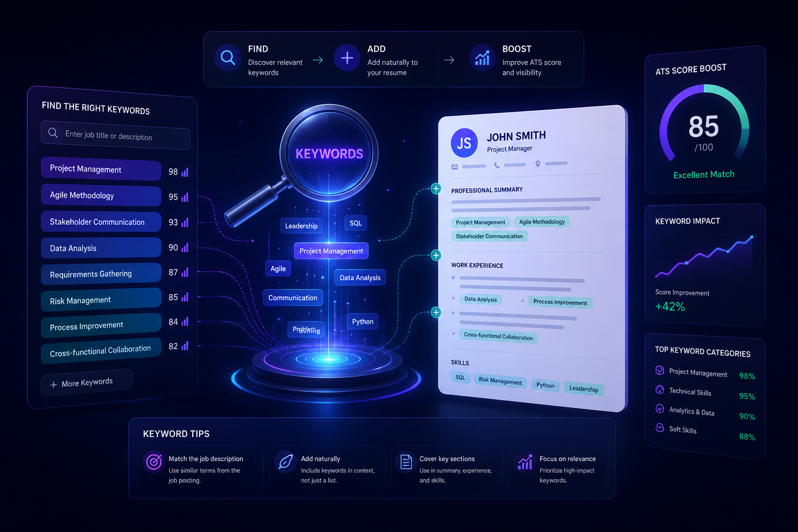The image size is (798, 532).
Task: Click Agile Methodology chip in resume summary
Action: 542,222
